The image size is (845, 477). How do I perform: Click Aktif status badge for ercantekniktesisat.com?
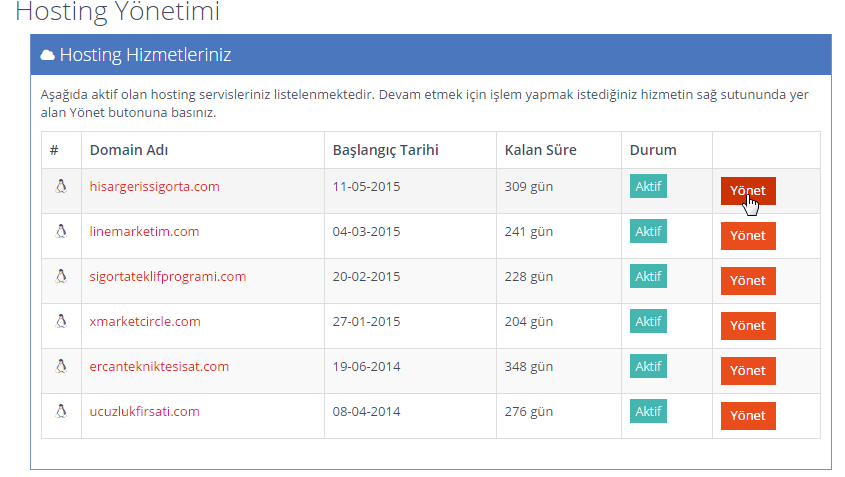tap(648, 366)
